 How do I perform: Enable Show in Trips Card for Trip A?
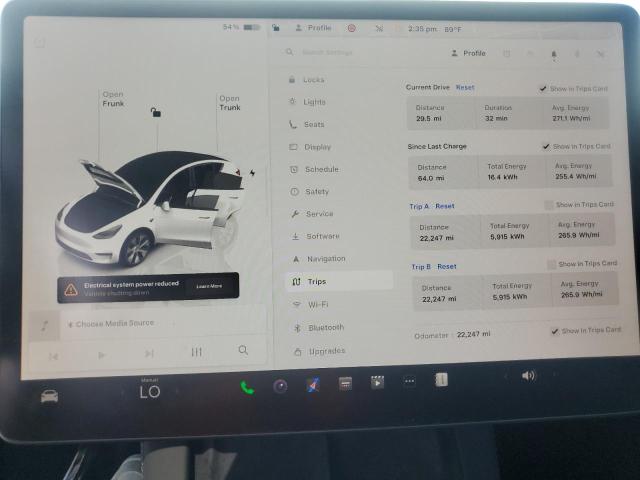point(549,205)
